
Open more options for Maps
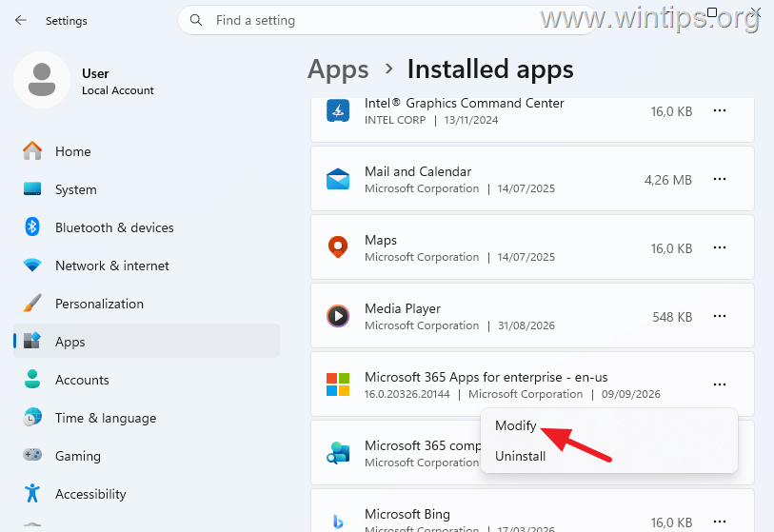[x=720, y=247]
